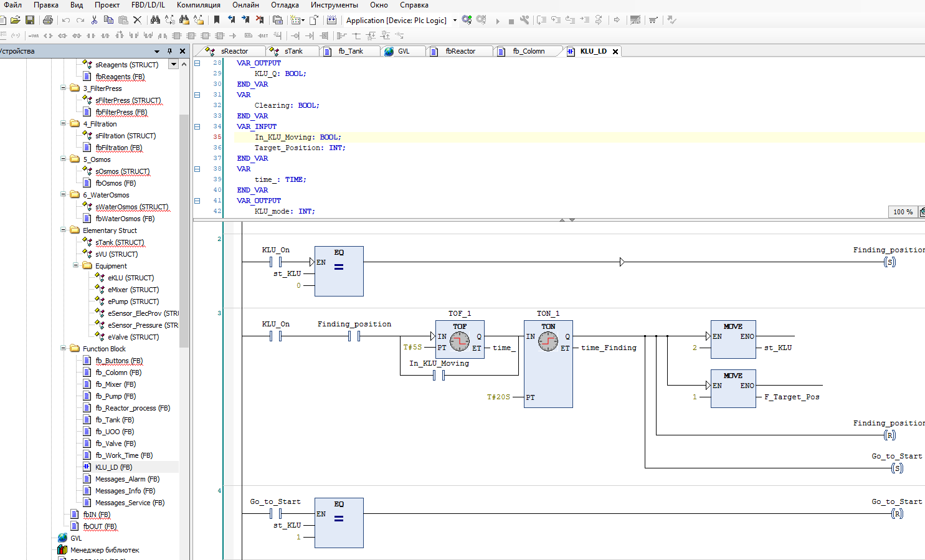Jump to previous bookmark icon
This screenshot has height=560, width=925.
tap(231, 20)
